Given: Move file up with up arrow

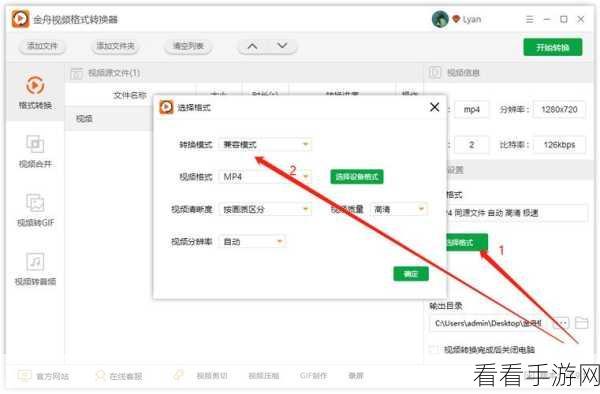Looking at the screenshot, I should [x=252, y=46].
